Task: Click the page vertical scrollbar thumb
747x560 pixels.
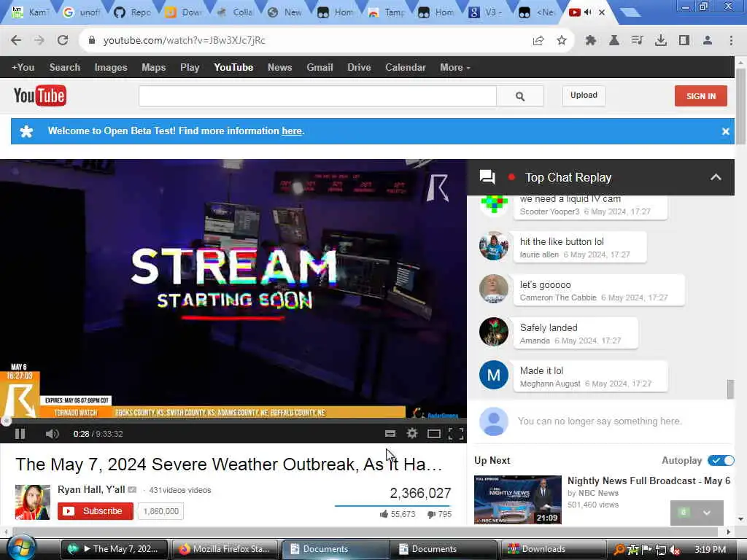Action: [740, 106]
